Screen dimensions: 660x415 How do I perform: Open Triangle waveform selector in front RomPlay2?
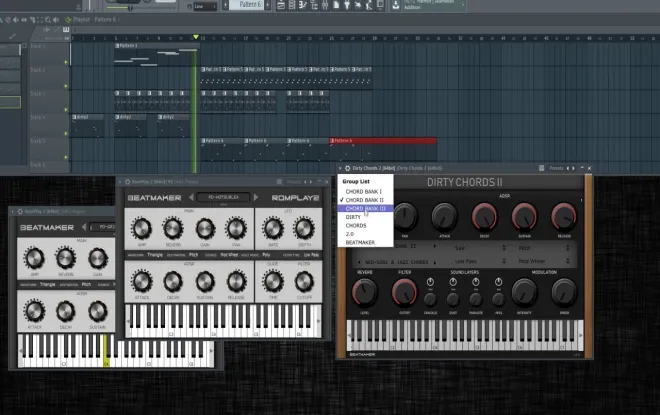[155, 255]
